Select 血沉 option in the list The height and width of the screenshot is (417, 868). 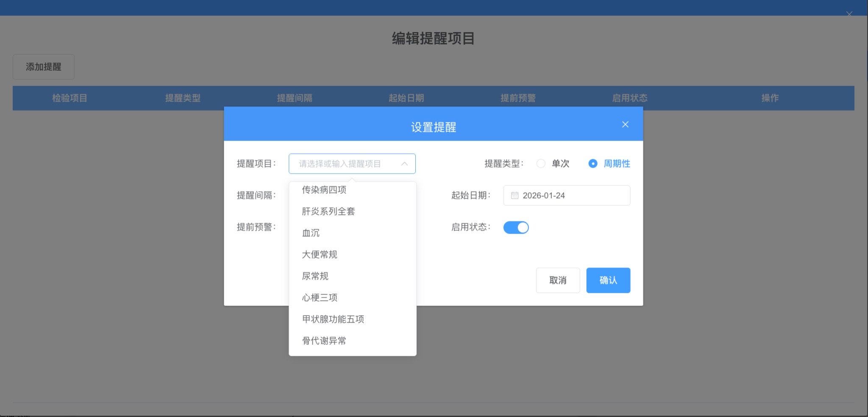(x=311, y=233)
